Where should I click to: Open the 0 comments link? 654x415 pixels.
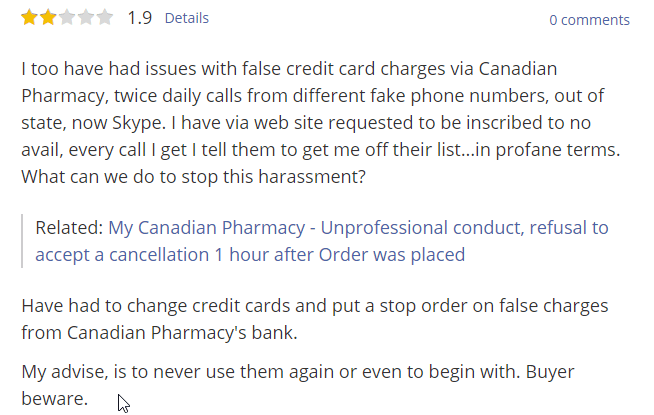point(589,20)
